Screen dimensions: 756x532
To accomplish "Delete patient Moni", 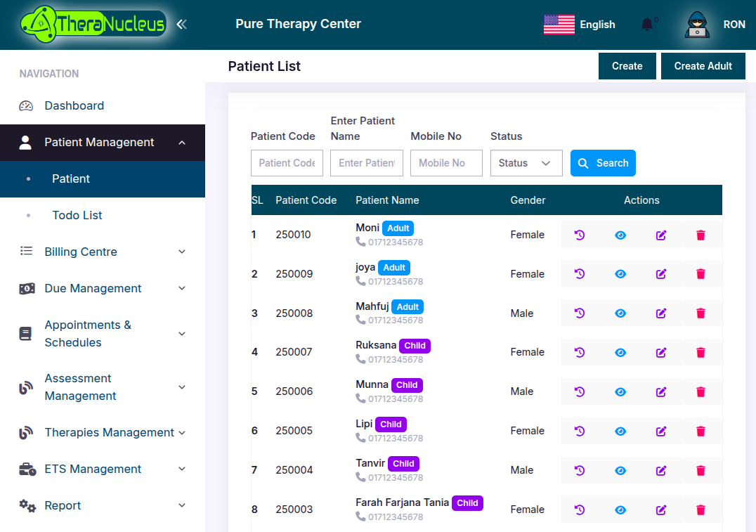I will [701, 235].
